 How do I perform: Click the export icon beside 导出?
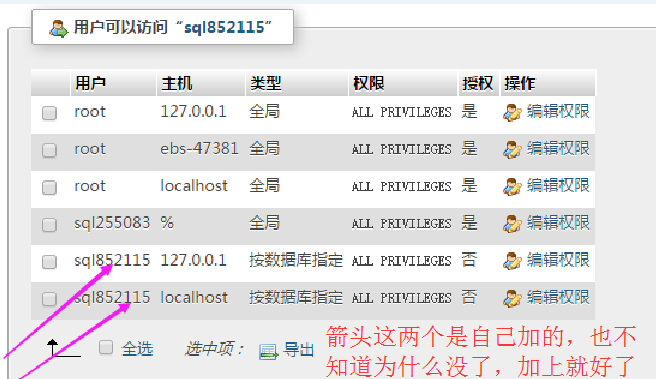[268, 351]
